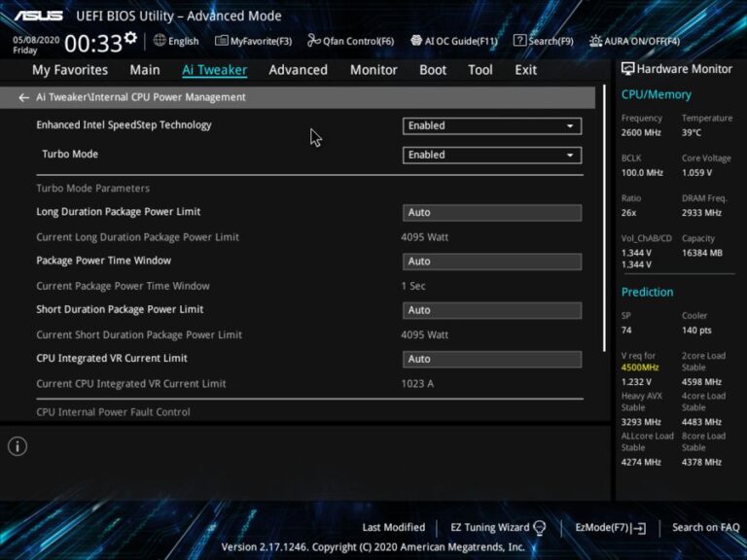Click AI OC Guide(F11) label
Viewport: 747px width, 560px height.
[461, 42]
